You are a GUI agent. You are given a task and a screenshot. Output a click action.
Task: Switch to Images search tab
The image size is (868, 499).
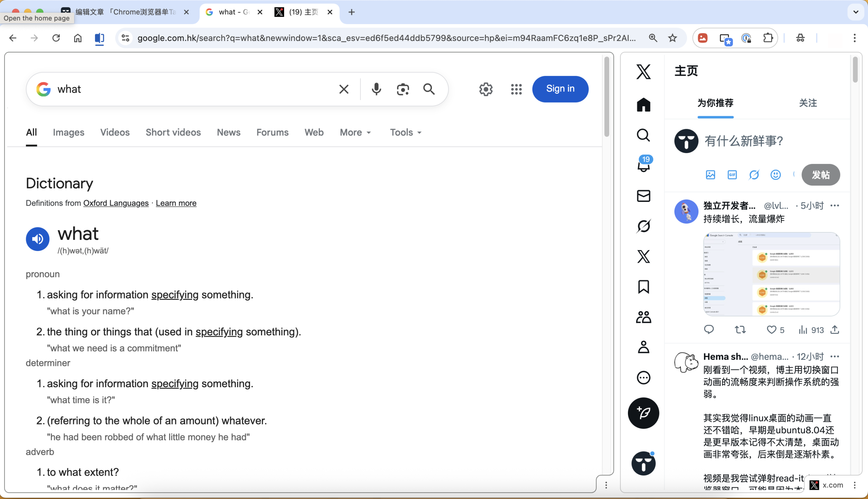(x=68, y=132)
